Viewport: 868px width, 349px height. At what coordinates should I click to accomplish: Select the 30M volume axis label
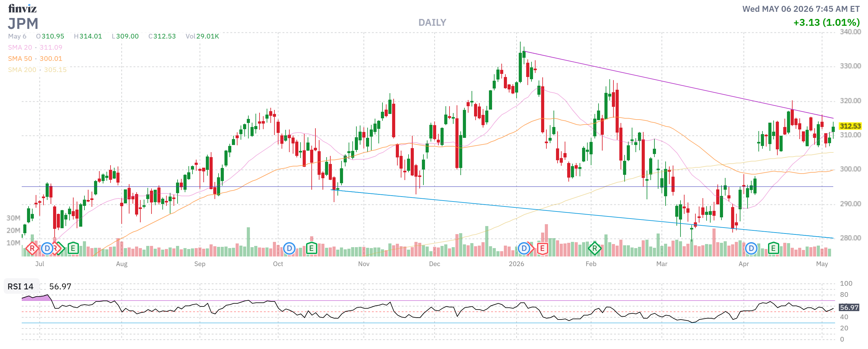(x=13, y=218)
